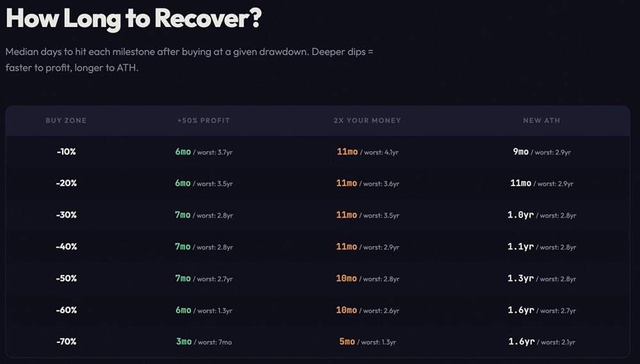Click the +50% PROFIT column header

click(204, 120)
